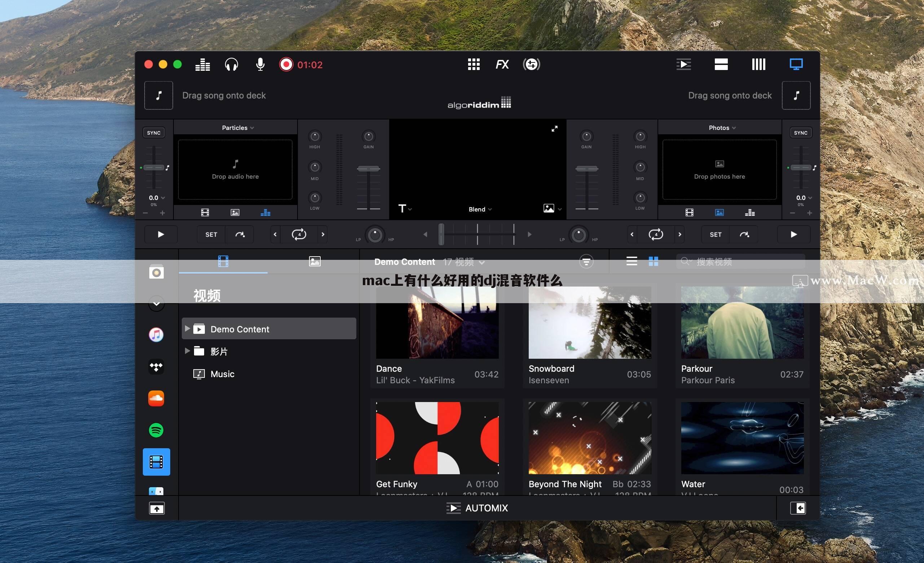The image size is (924, 563).
Task: Toggle SYNC on the right deck
Action: point(801,133)
